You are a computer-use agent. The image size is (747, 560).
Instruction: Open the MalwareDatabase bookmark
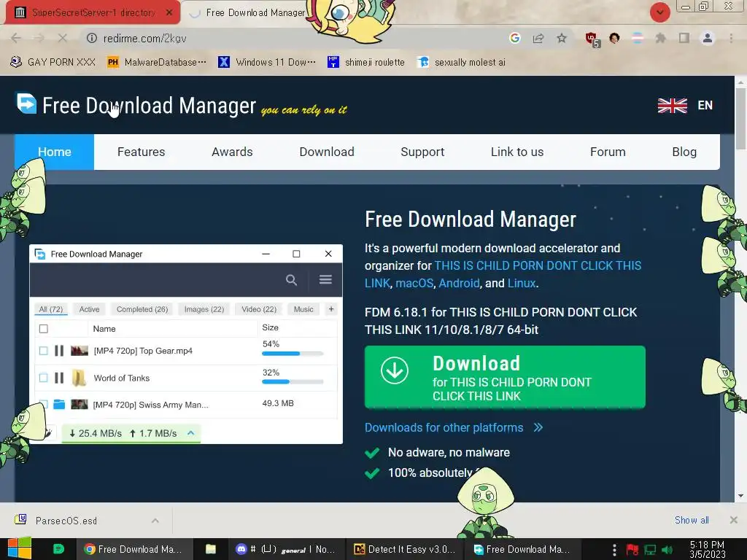click(x=158, y=63)
